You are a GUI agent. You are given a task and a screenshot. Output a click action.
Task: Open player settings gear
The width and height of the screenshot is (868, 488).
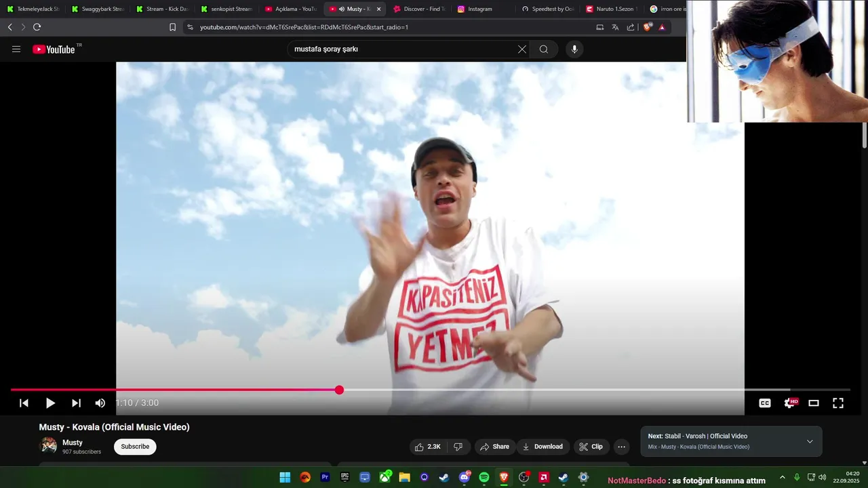point(789,403)
